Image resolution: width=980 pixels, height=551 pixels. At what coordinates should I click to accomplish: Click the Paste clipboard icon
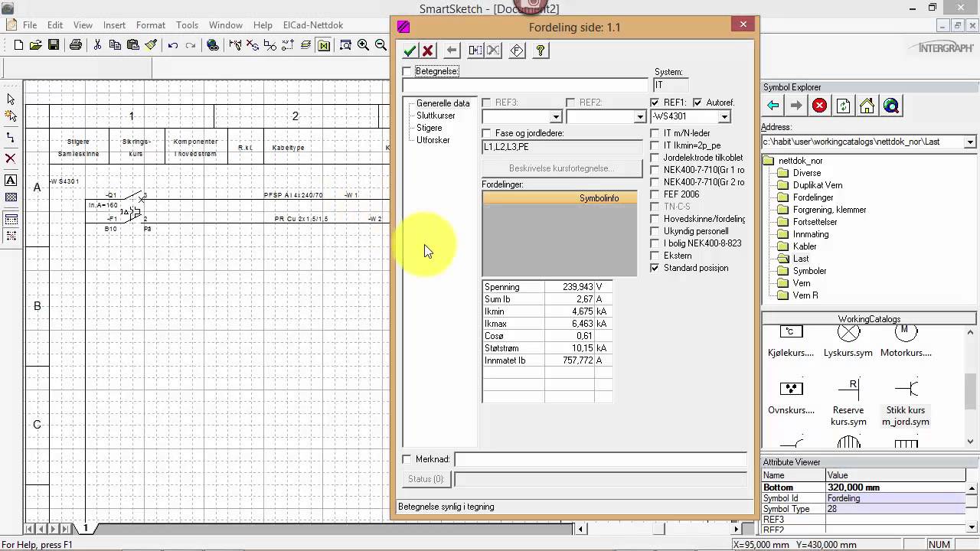132,45
